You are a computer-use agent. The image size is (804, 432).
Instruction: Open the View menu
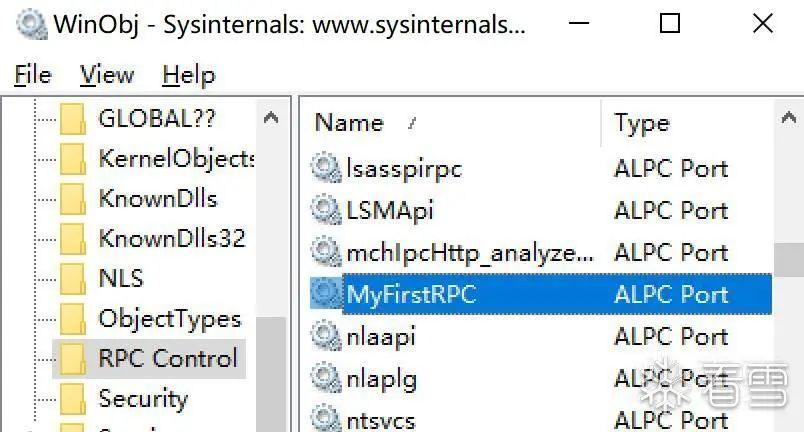(x=107, y=75)
